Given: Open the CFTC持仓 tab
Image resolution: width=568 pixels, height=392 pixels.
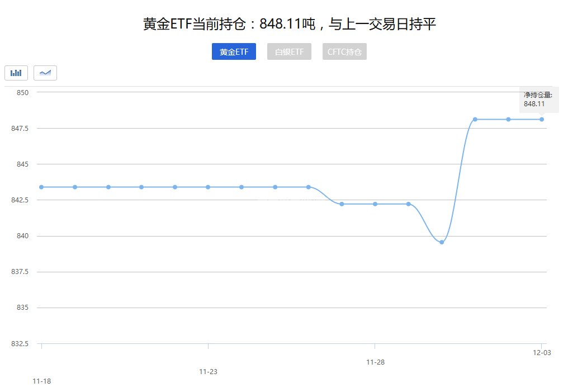Looking at the screenshot, I should coord(344,51).
